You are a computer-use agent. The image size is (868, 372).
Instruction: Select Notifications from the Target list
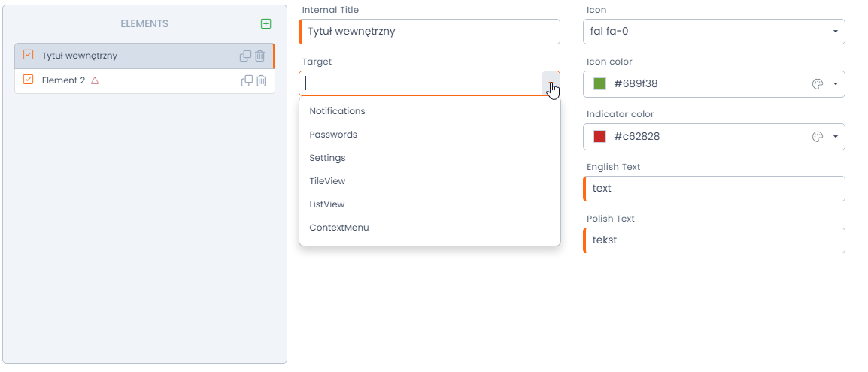[x=337, y=111]
